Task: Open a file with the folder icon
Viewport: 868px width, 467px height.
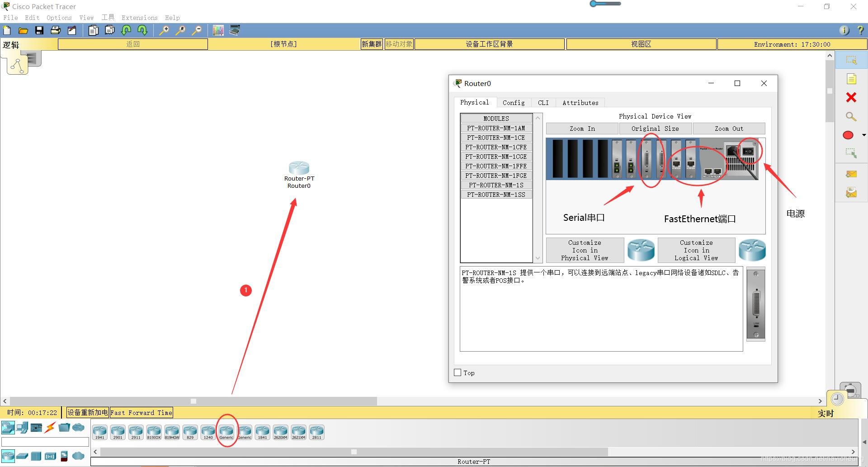Action: [23, 30]
